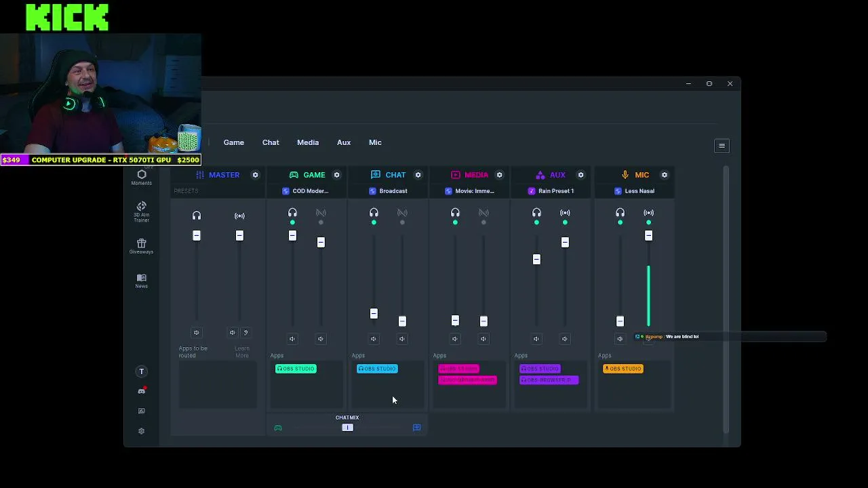Open News in the sidebar

[142, 281]
